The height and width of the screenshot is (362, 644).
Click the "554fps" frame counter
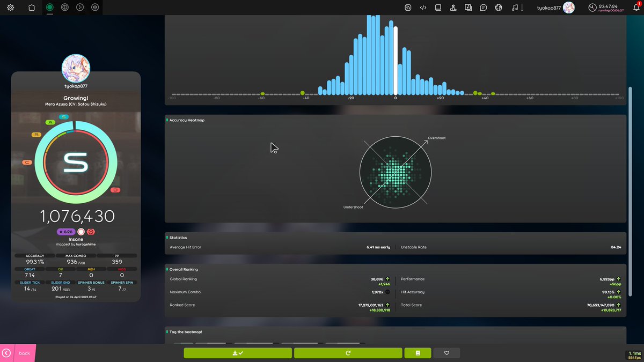[634, 357]
